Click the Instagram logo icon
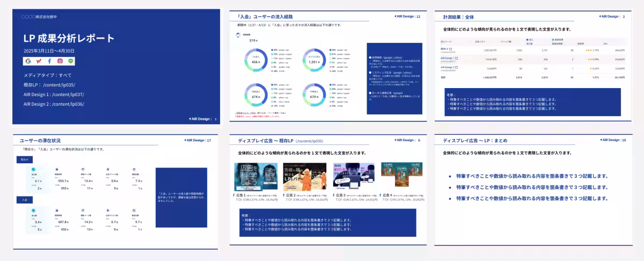This screenshot has width=644, height=261. coord(60,61)
